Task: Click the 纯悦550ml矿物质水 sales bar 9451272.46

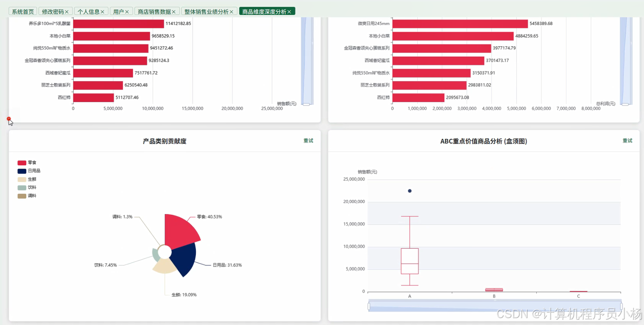Action: coord(111,48)
